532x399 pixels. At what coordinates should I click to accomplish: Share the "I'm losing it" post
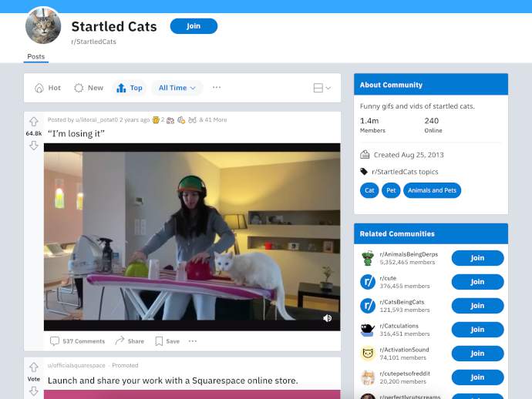[130, 341]
